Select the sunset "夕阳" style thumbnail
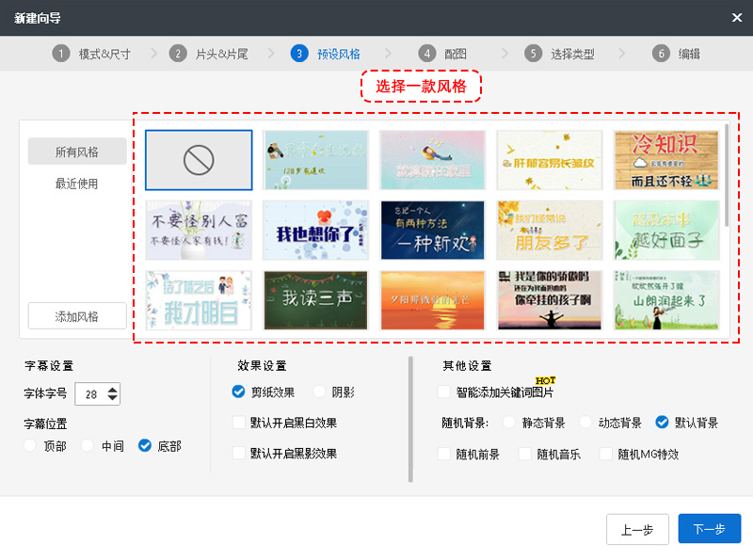This screenshot has height=560, width=753. (432, 299)
